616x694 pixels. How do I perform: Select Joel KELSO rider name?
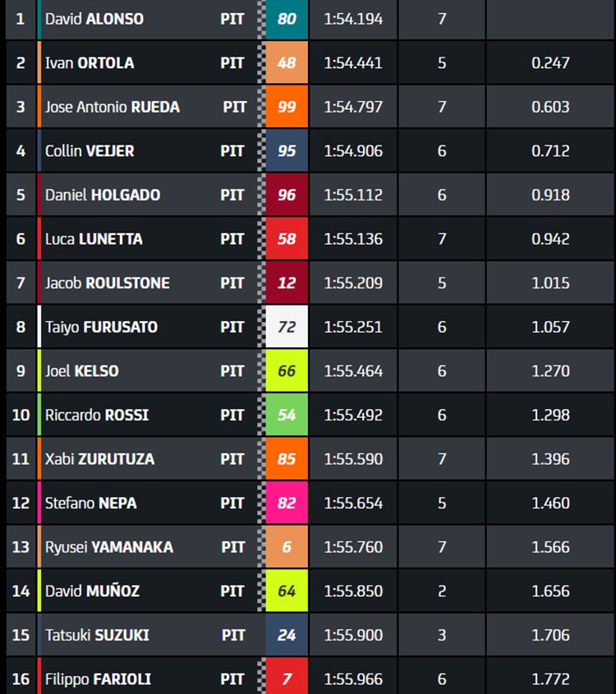pyautogui.click(x=82, y=371)
